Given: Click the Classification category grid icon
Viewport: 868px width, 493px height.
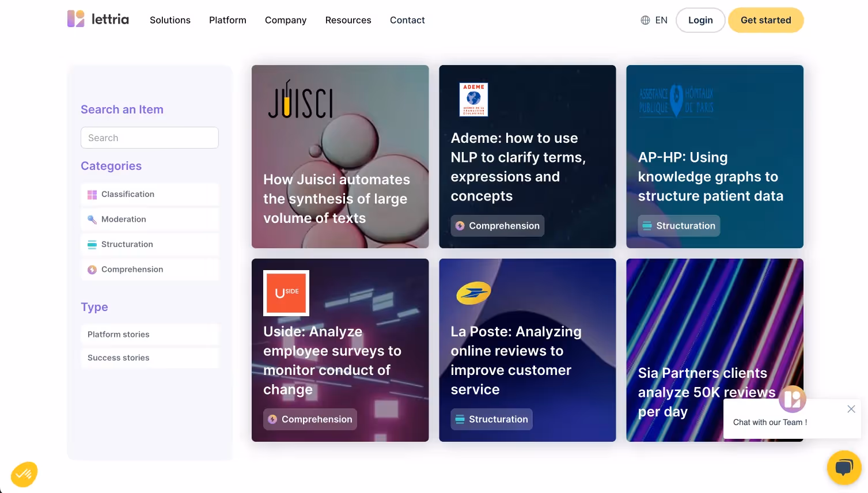Looking at the screenshot, I should (92, 195).
